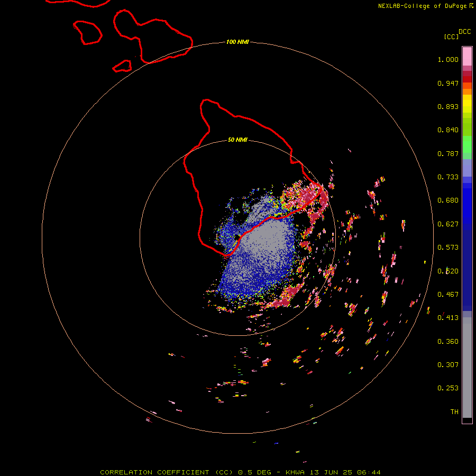Click the 0.360 scale value

click(x=448, y=342)
